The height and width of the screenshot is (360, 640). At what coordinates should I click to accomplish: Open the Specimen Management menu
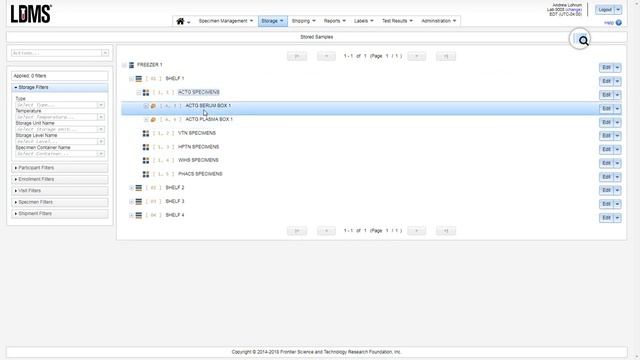(x=226, y=21)
